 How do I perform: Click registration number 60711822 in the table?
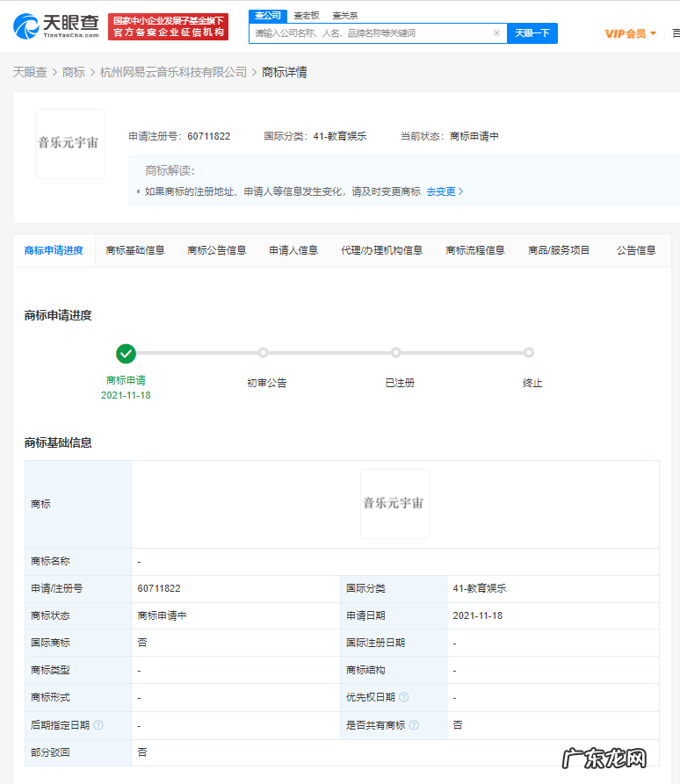pos(159,588)
